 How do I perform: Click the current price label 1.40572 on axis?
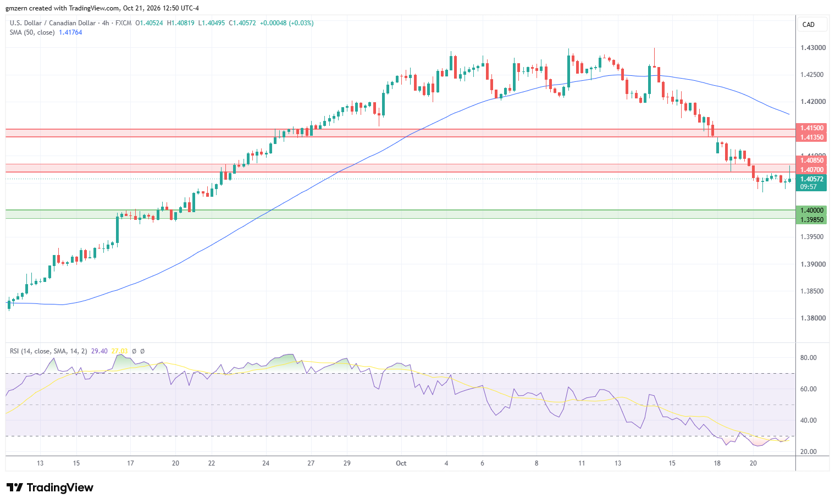click(811, 179)
